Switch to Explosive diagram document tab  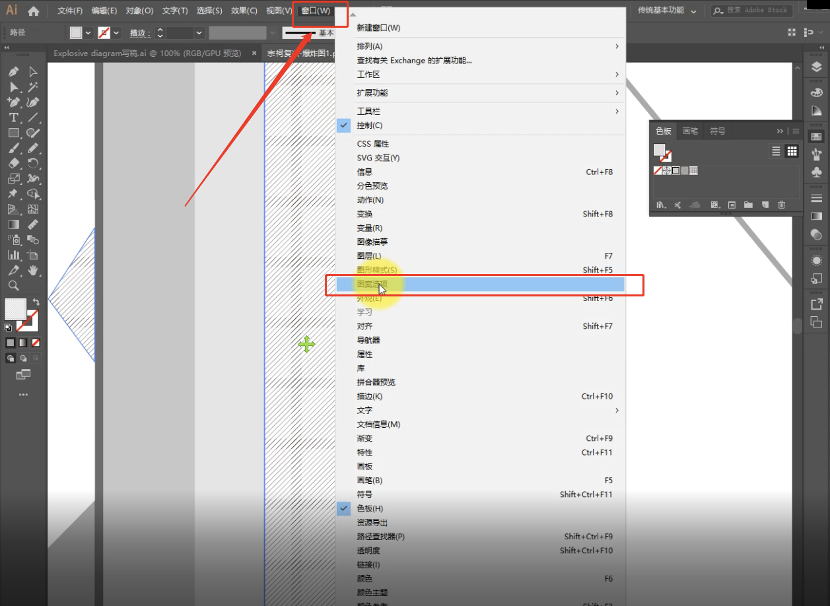[x=147, y=53]
